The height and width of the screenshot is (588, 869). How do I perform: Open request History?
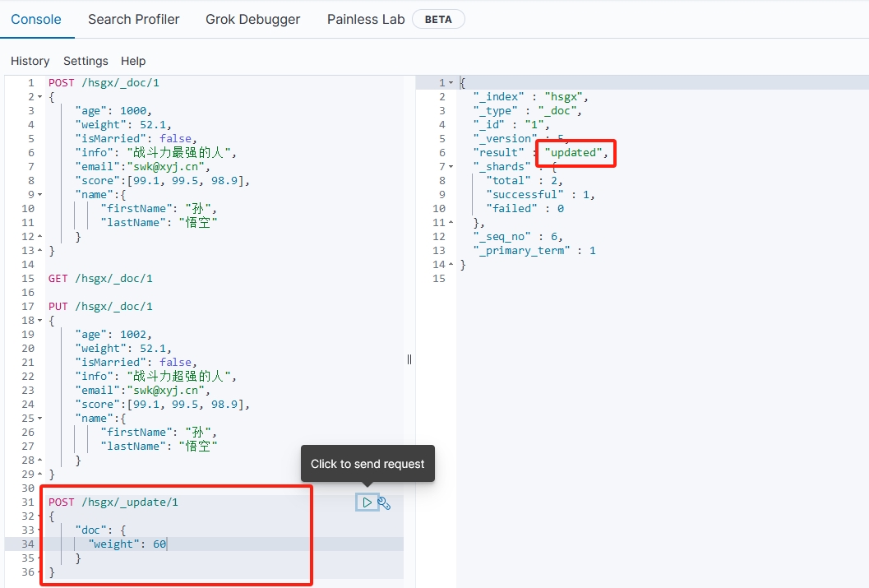[x=30, y=61]
